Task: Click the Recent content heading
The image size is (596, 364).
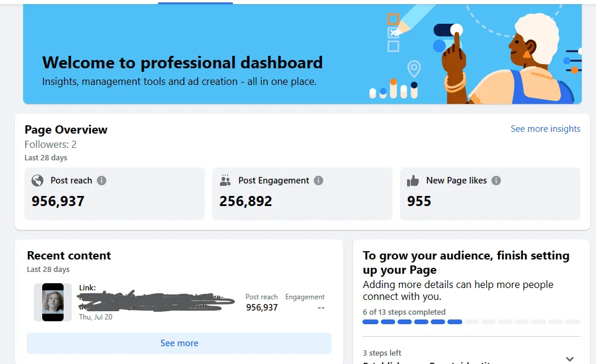Action: point(69,255)
